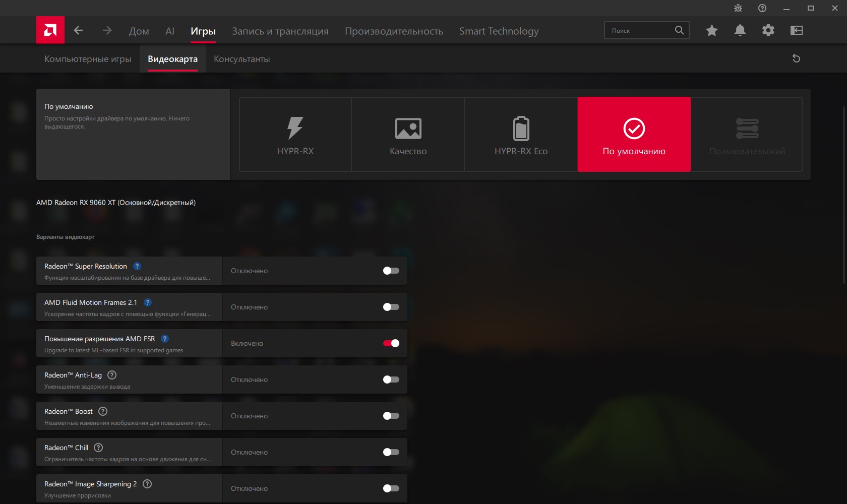
Task: Show help for Radeon Boost
Action: point(103,411)
